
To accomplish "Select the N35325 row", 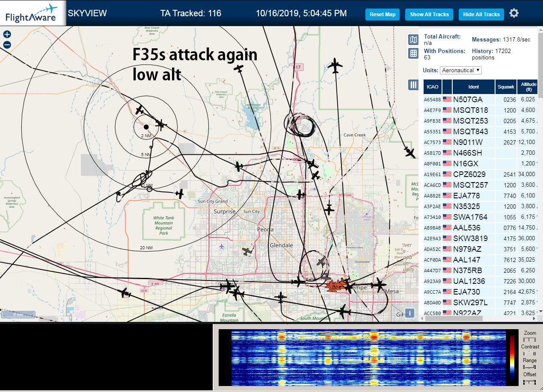I will tap(480, 206).
